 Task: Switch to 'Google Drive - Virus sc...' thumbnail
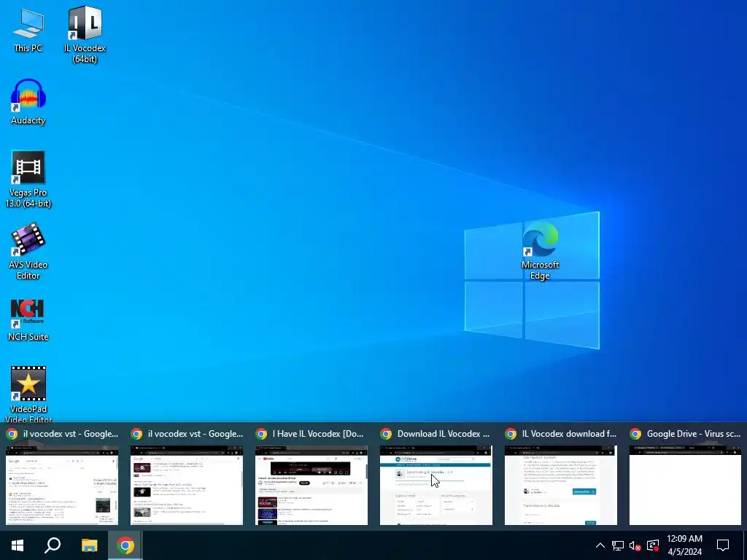(x=686, y=485)
